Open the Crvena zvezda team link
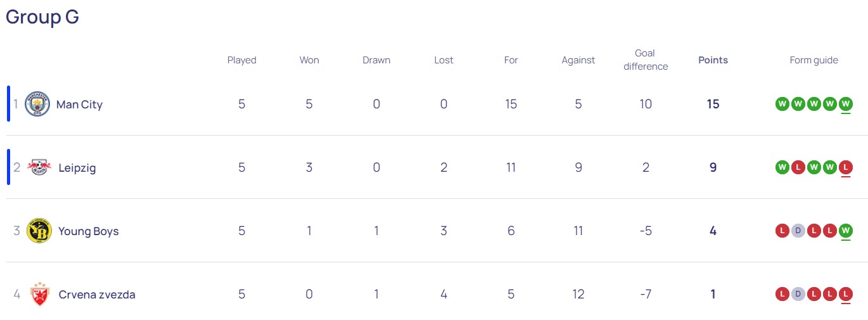The width and height of the screenshot is (868, 320). (96, 295)
